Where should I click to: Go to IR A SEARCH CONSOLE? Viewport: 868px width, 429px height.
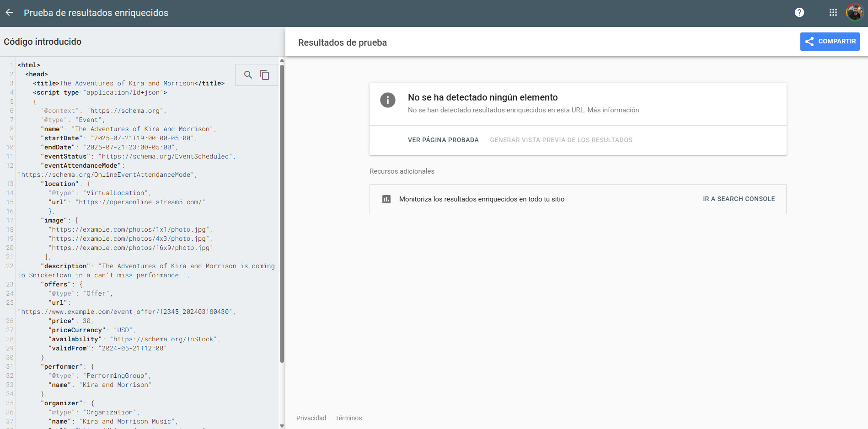[x=739, y=199]
